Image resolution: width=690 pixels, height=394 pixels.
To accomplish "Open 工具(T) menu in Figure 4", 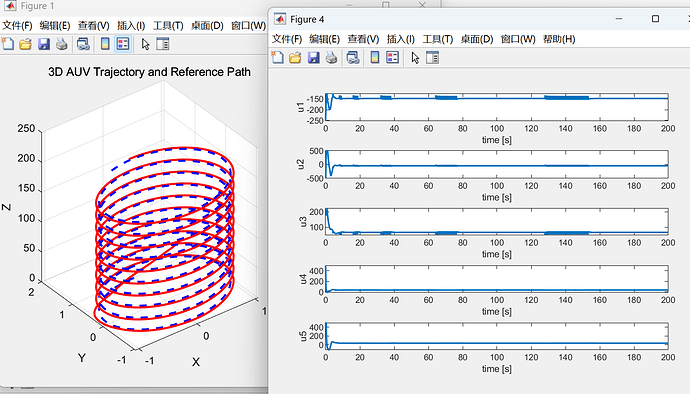I will (x=438, y=39).
